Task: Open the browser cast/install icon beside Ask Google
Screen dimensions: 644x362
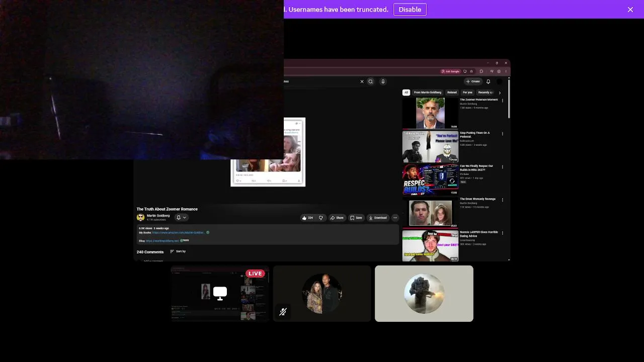Action: click(465, 71)
